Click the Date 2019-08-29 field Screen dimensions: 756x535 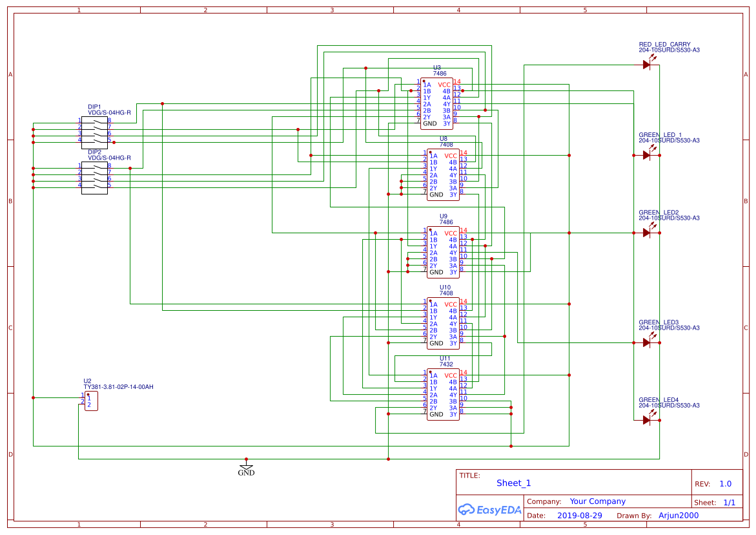581,515
